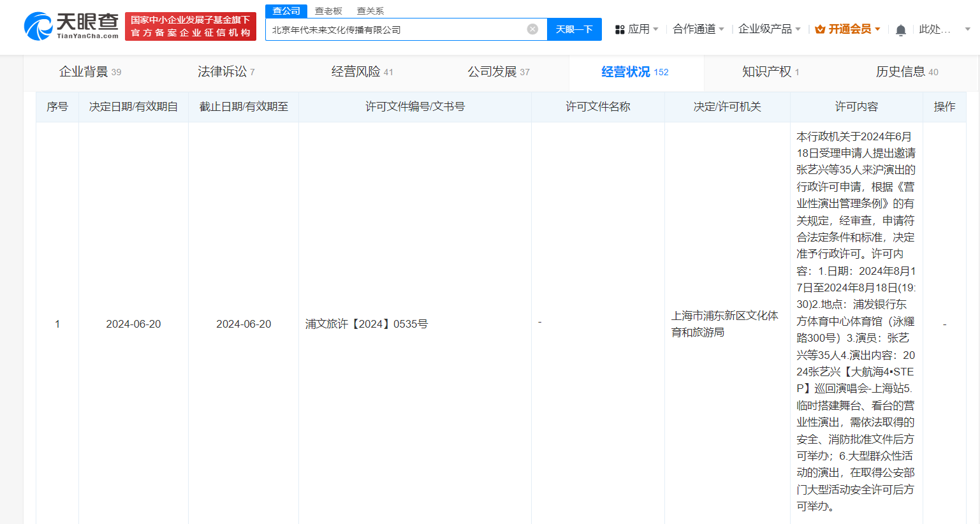
Task: Click the red 国家中小企业发展子基金 banner
Action: point(190,25)
